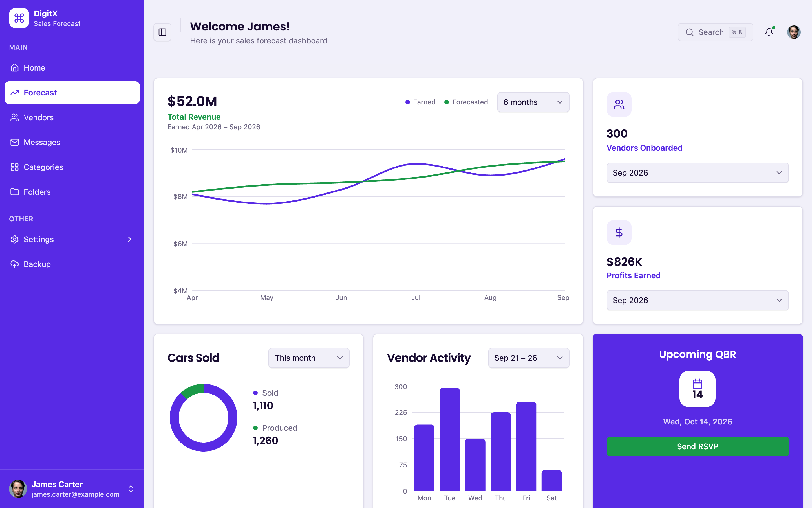This screenshot has width=812, height=508.
Task: Expand the James Carter account switcher
Action: pos(131,489)
